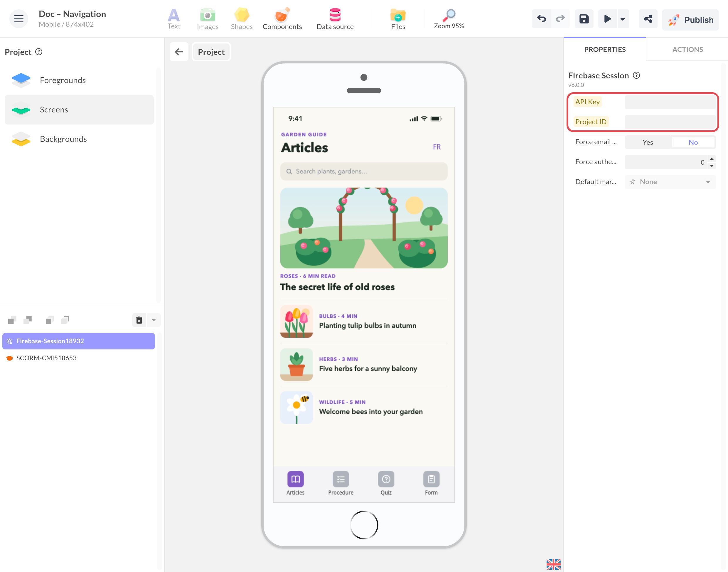Publish the project
This screenshot has width=728, height=572.
(690, 20)
